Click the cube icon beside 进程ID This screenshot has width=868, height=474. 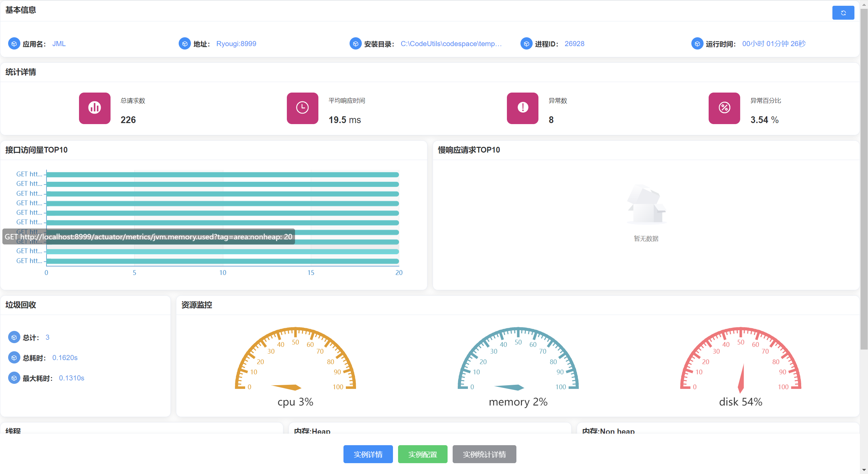526,44
